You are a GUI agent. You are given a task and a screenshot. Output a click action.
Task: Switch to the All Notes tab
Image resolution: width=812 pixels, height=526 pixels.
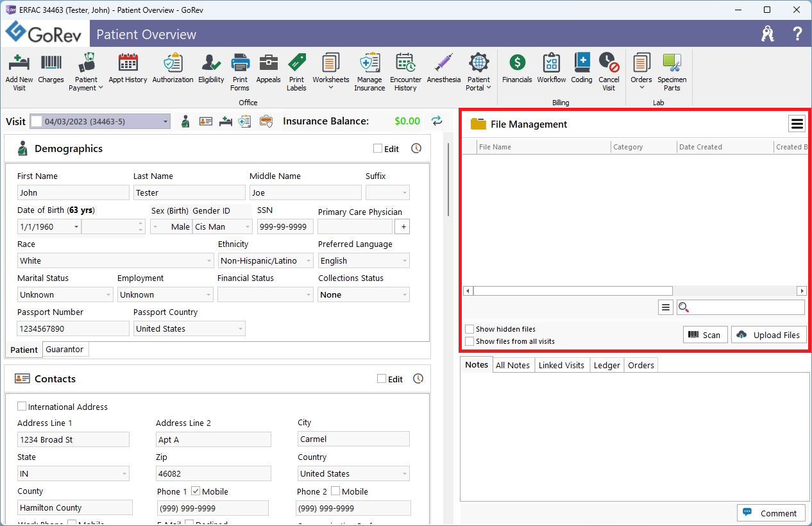click(x=512, y=365)
